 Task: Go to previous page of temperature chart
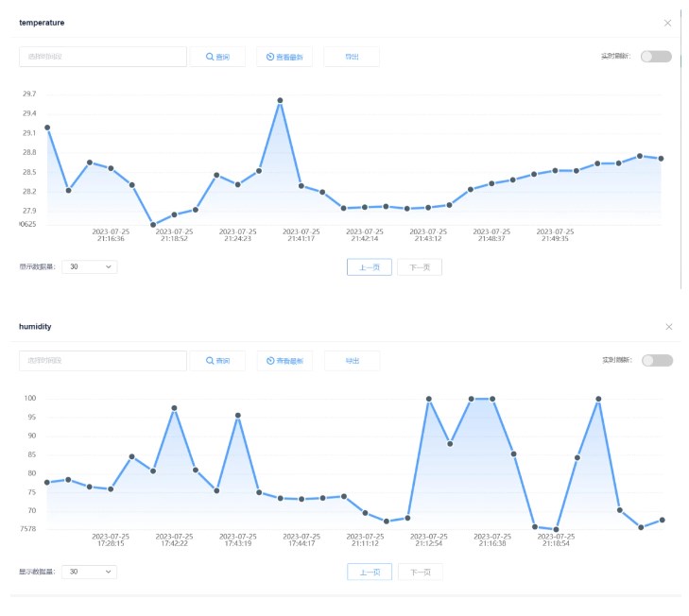coord(370,267)
